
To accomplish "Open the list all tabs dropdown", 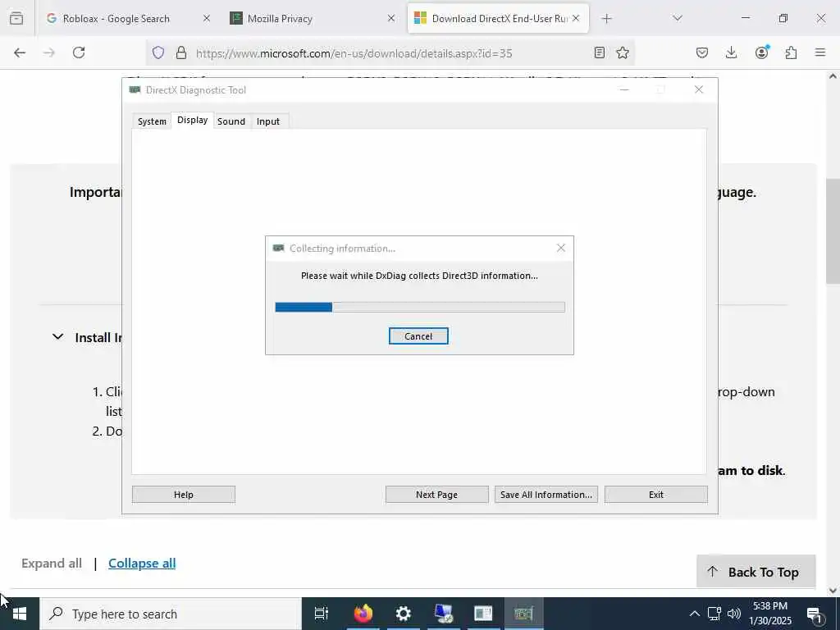I will tap(677, 18).
